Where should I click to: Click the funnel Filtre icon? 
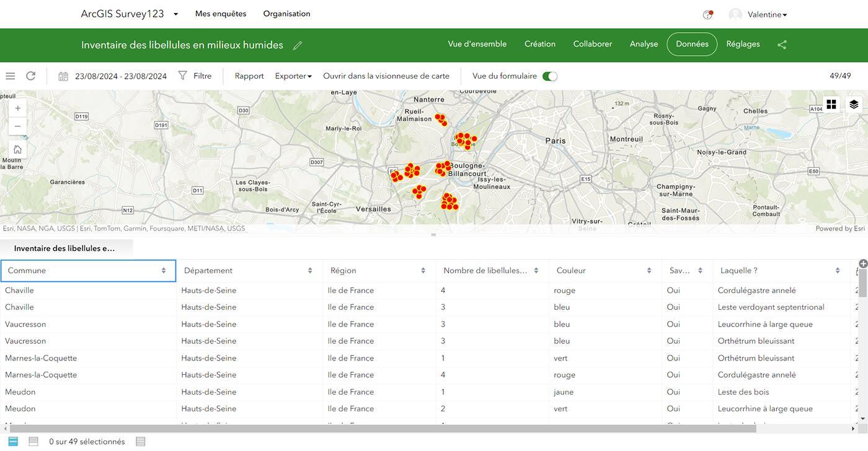tap(183, 76)
